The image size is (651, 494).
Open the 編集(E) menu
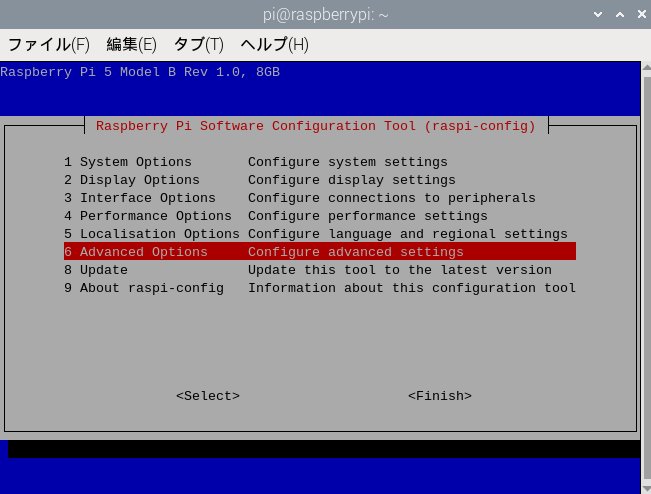tap(131, 44)
